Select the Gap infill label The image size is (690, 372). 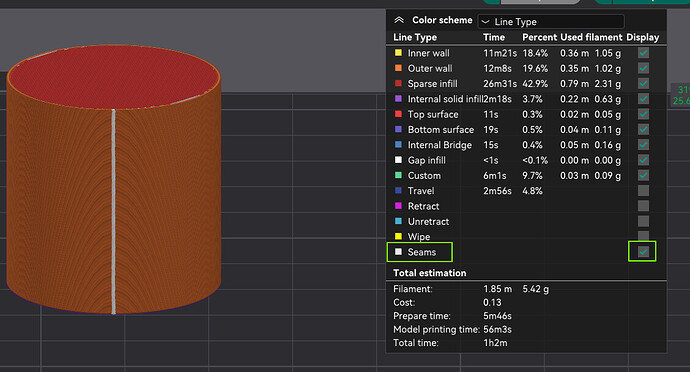(x=426, y=160)
